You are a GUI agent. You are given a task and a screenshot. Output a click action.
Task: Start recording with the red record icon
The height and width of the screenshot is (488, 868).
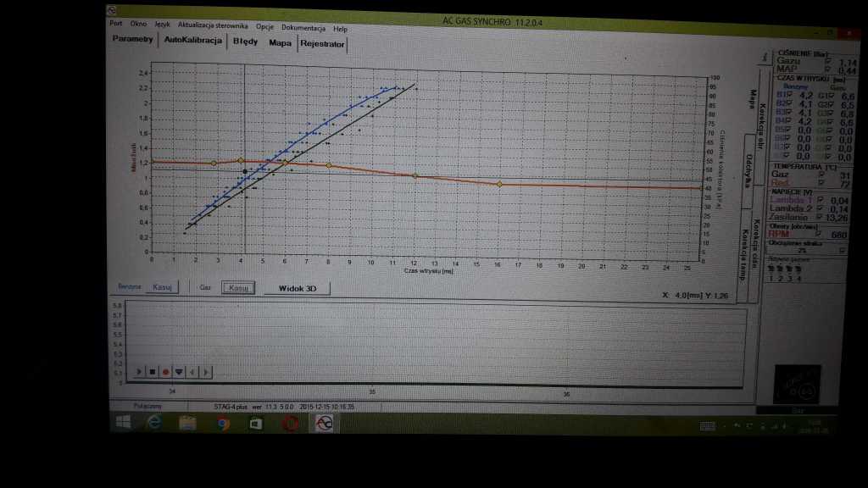[x=165, y=371]
